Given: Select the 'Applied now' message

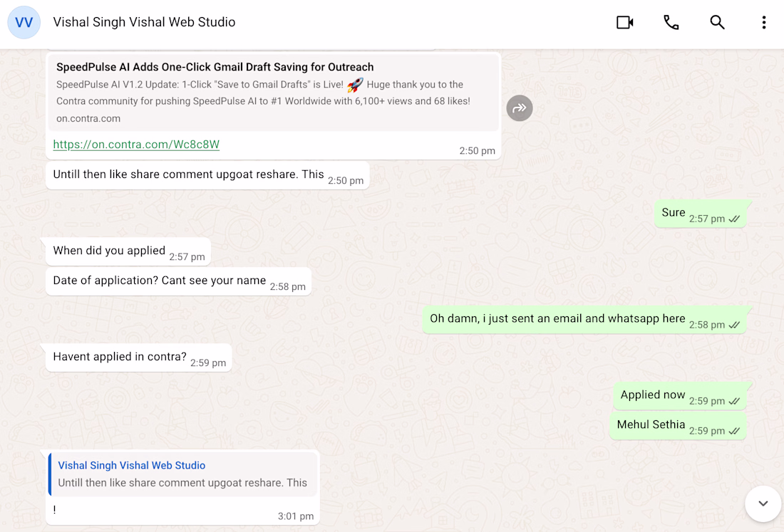Looking at the screenshot, I should pyautogui.click(x=680, y=396).
